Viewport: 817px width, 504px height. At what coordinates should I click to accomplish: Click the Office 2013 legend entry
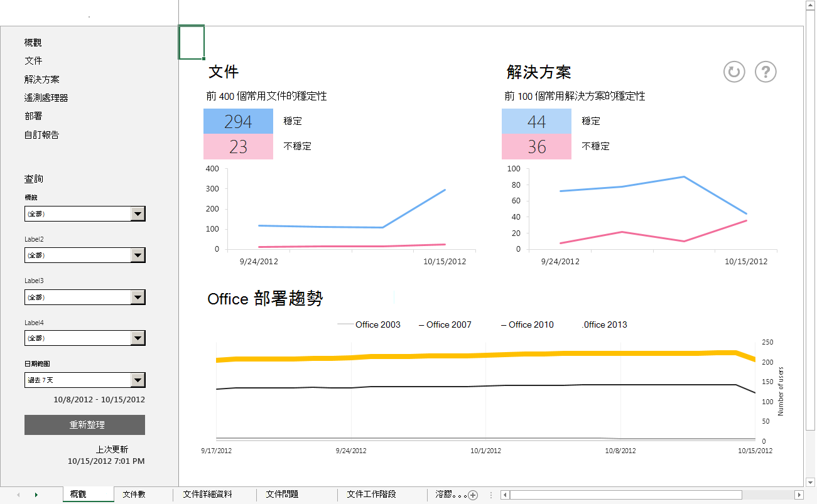pyautogui.click(x=604, y=324)
